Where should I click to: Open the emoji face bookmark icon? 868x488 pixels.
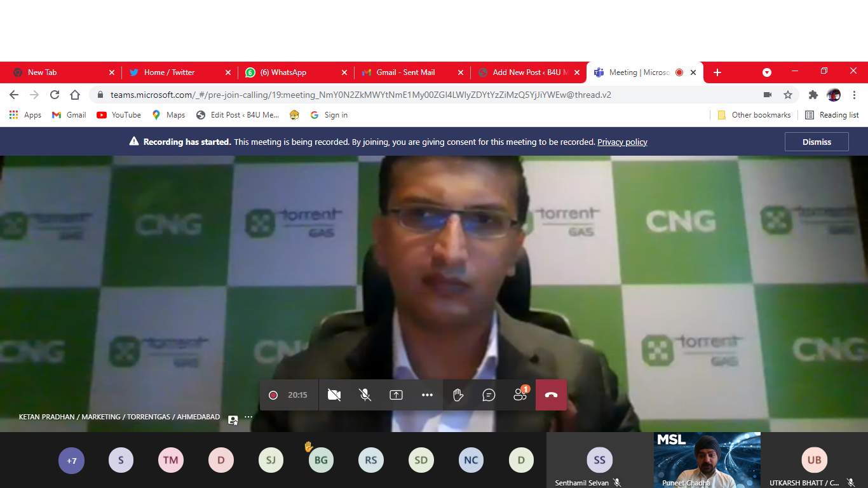coord(294,115)
